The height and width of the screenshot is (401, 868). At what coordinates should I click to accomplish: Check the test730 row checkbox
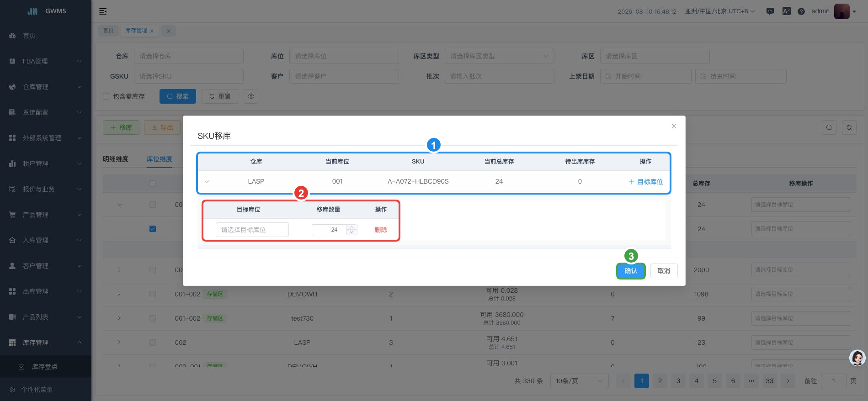point(153,318)
